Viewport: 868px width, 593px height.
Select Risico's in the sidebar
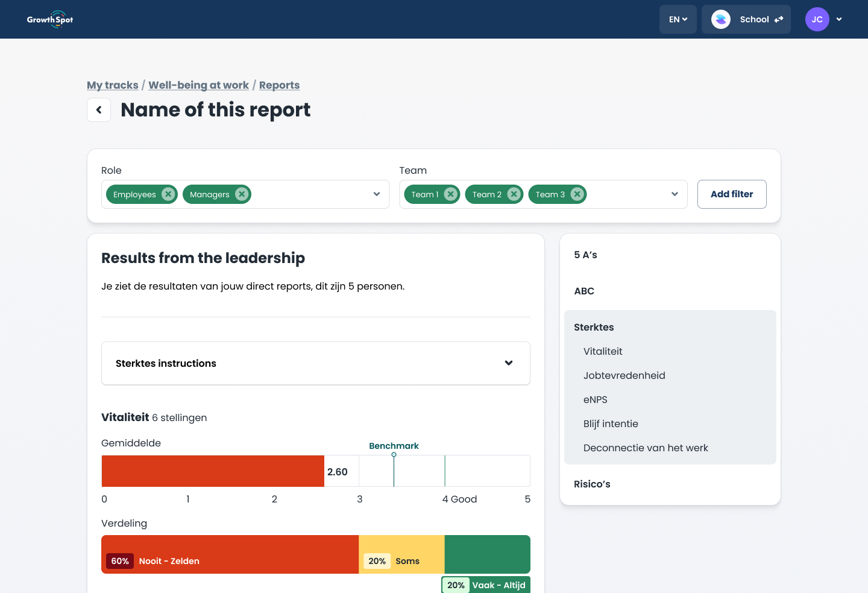pyautogui.click(x=592, y=484)
